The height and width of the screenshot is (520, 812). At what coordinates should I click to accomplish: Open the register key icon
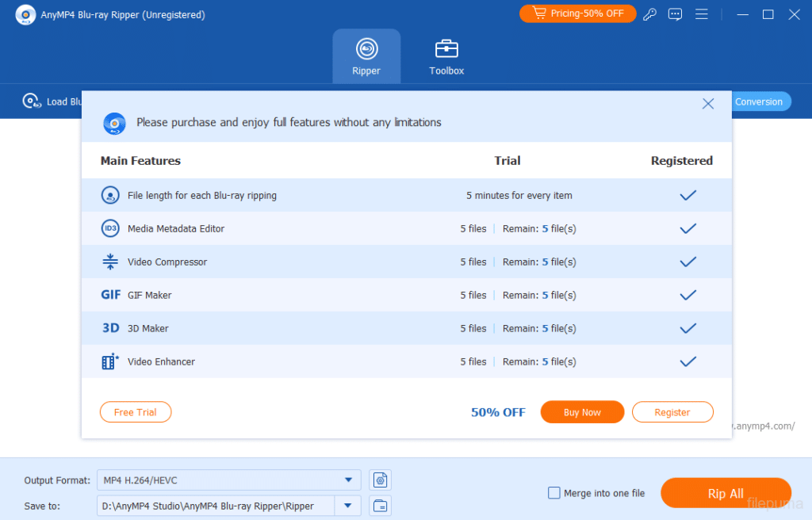(x=649, y=14)
